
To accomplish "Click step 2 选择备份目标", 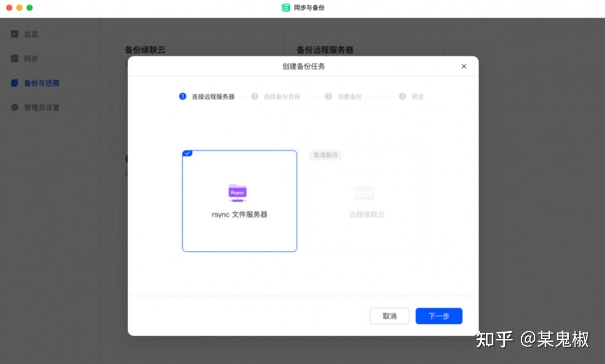I will click(255, 96).
